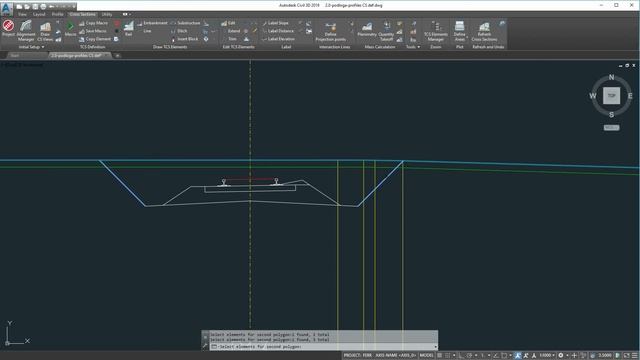Open the workspace switching gear icon
This screenshot has width=640, height=360.
tap(561, 356)
